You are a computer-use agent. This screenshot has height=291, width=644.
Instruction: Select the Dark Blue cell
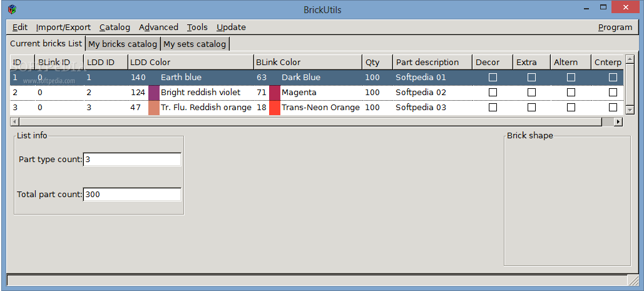coord(301,77)
